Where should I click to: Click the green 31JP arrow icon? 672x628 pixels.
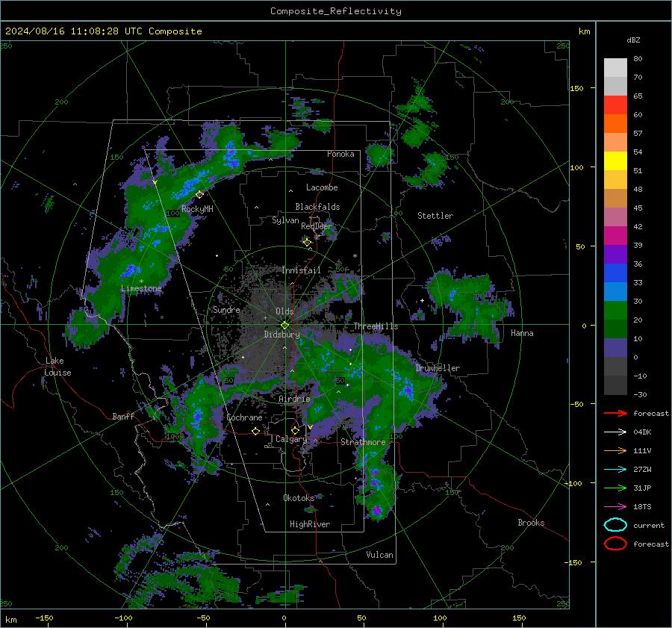[x=615, y=488]
